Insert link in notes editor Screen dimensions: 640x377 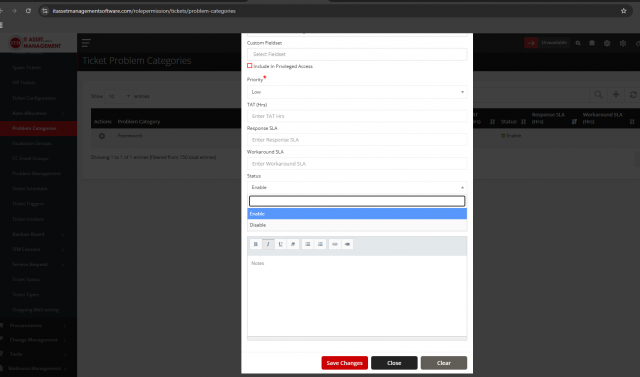(335, 244)
